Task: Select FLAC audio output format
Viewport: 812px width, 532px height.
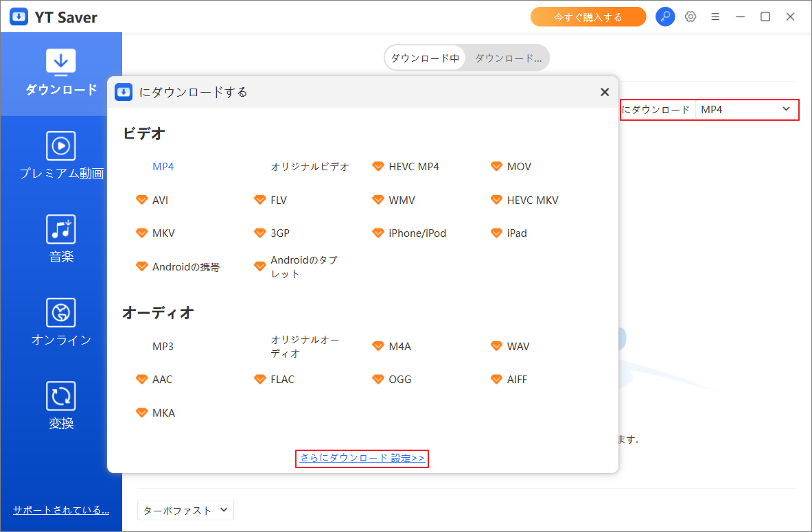Action: (282, 379)
